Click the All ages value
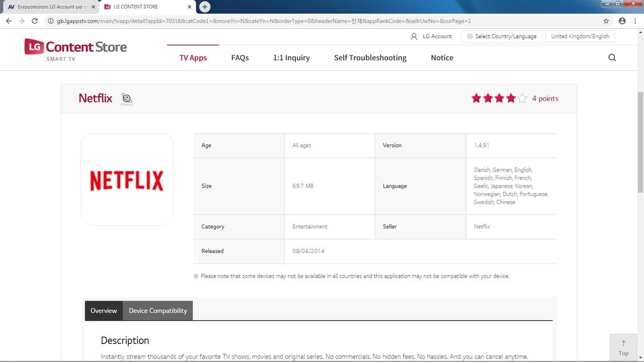Viewport: 644px width, 362px height. [302, 145]
